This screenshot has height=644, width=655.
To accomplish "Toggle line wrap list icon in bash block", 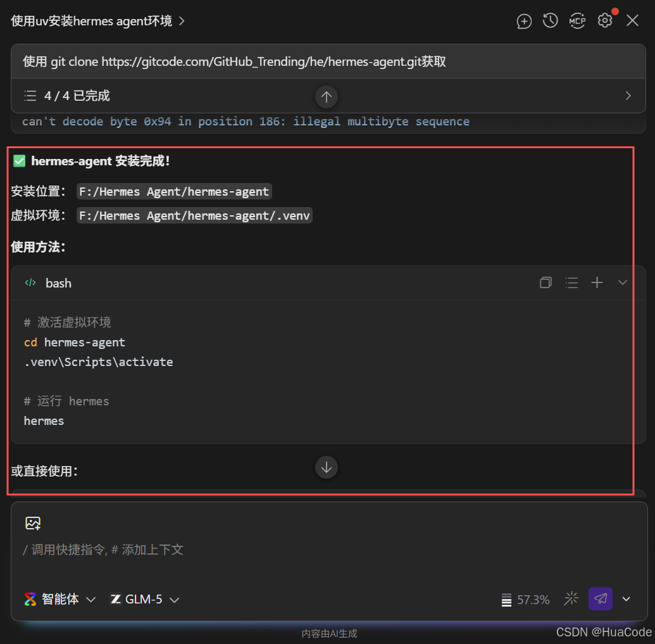I will (571, 282).
